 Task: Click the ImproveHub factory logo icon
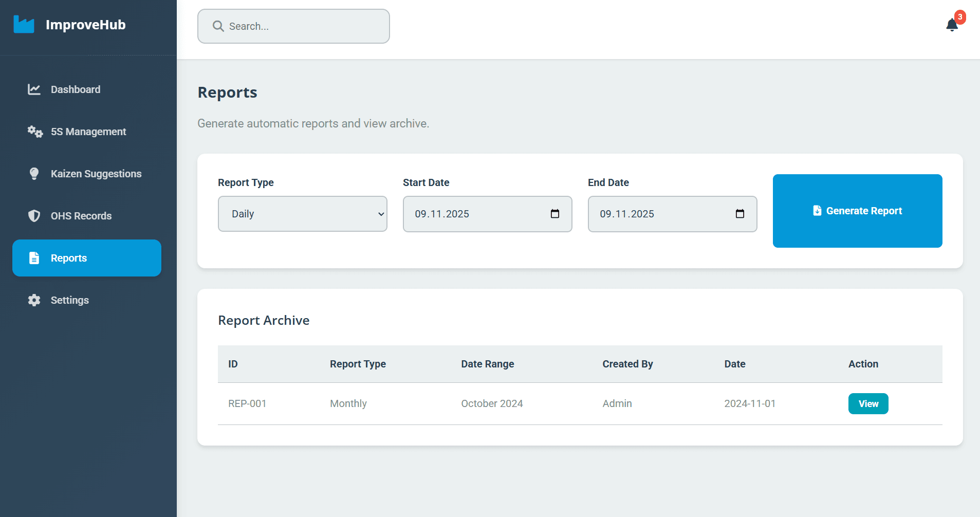pos(24,24)
